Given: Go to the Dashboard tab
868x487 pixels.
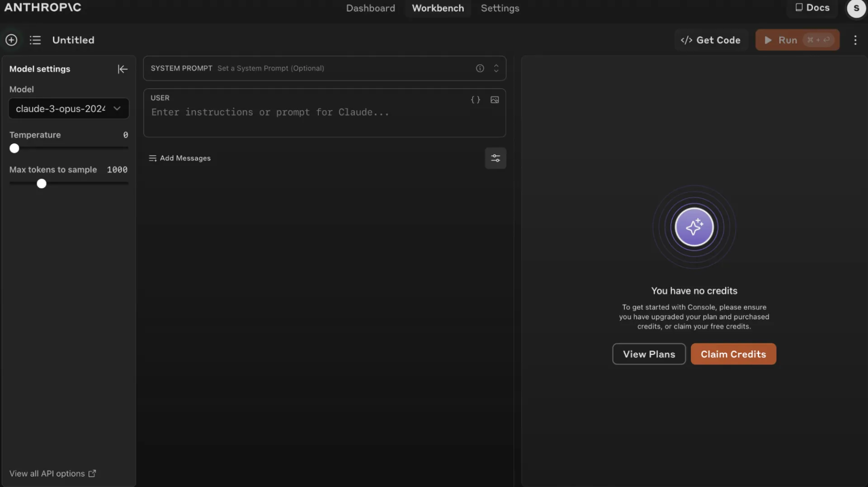Looking at the screenshot, I should 370,8.
